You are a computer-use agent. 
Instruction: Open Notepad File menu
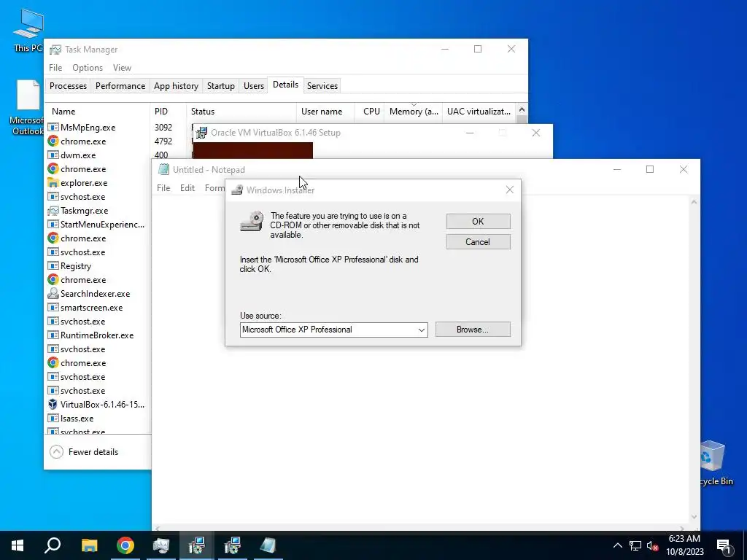[163, 188]
